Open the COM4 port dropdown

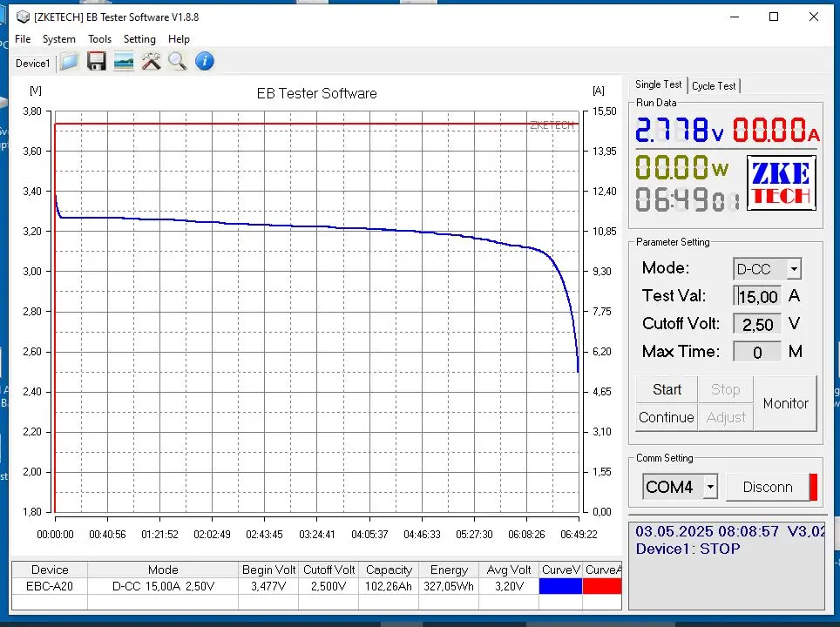[x=710, y=488]
